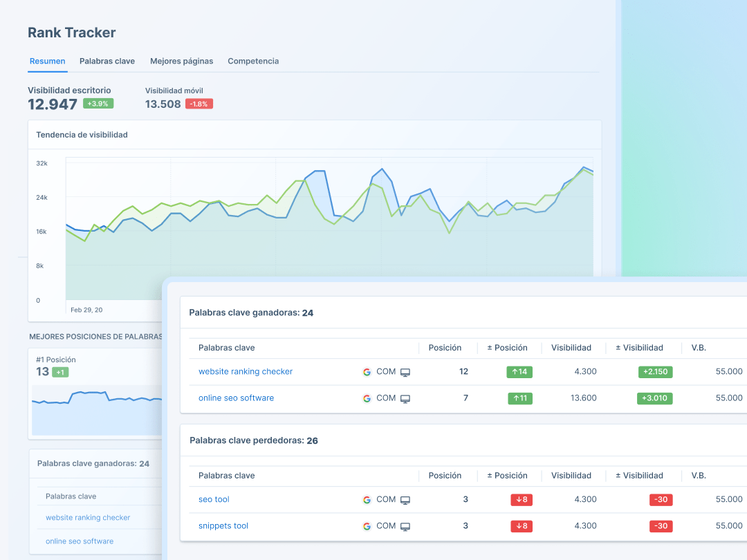Go to the Mejores páginas tab
This screenshot has width=747, height=560.
(181, 62)
